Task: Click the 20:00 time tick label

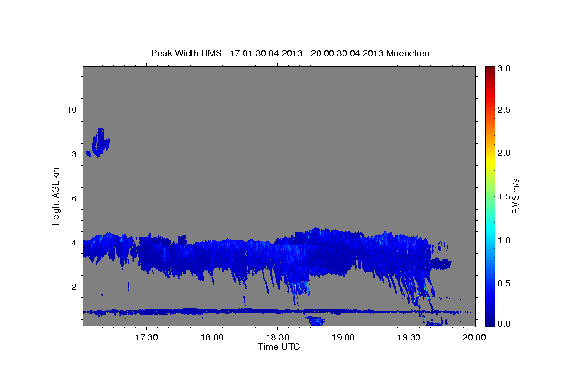Action: click(474, 337)
